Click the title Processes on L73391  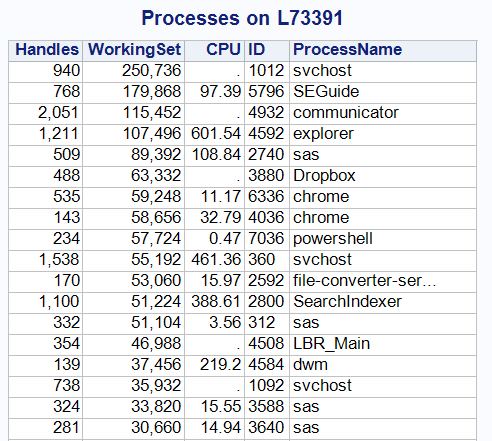pos(242,18)
